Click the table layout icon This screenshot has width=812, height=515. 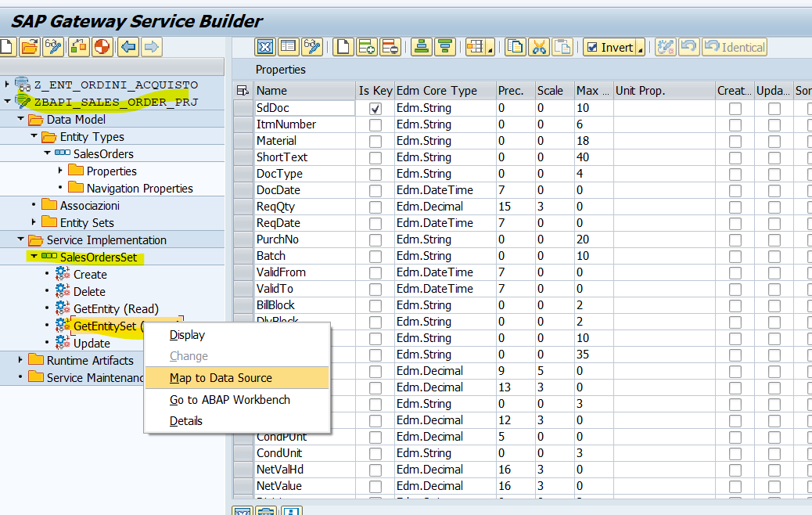pyautogui.click(x=475, y=47)
